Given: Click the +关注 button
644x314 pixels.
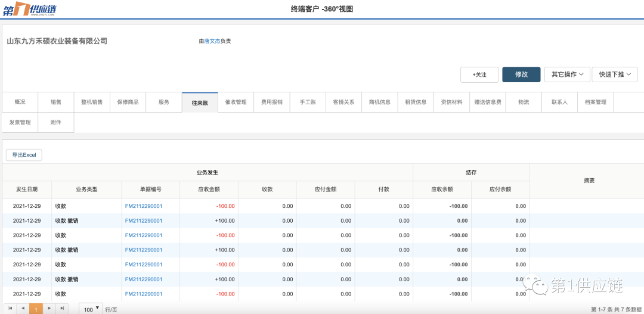Looking at the screenshot, I should tap(479, 74).
